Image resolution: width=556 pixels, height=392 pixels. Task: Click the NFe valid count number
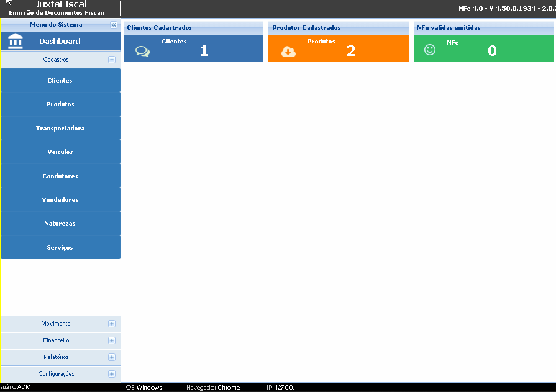click(492, 52)
